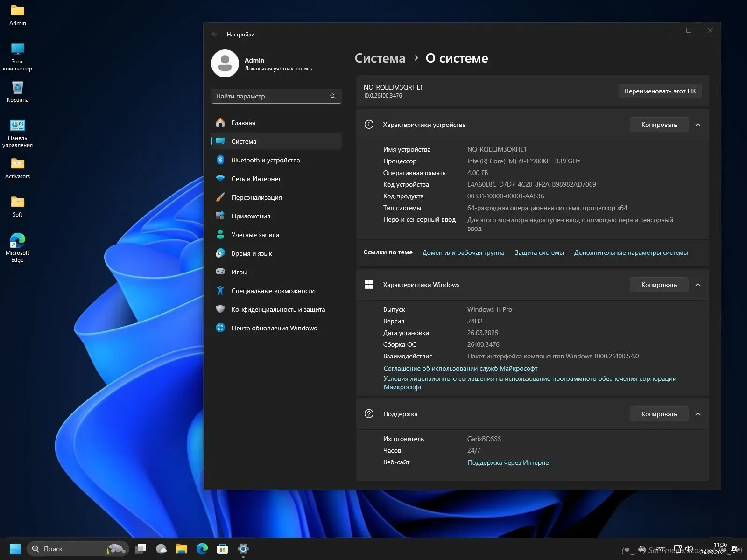Screen dimensions: 747x560
Task: Go to Главная in settings sidebar
Action: [x=243, y=123]
